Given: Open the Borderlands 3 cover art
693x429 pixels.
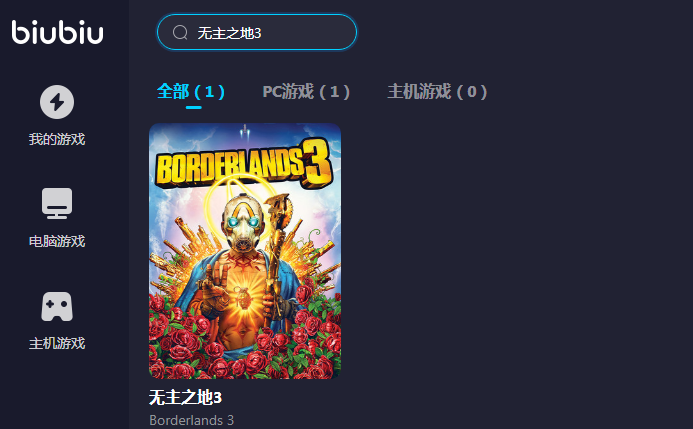Looking at the screenshot, I should [x=245, y=251].
